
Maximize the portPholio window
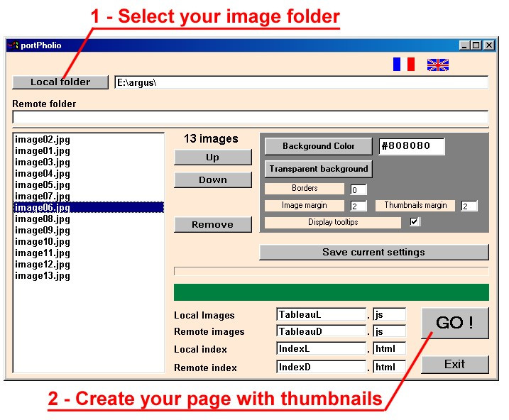point(476,45)
